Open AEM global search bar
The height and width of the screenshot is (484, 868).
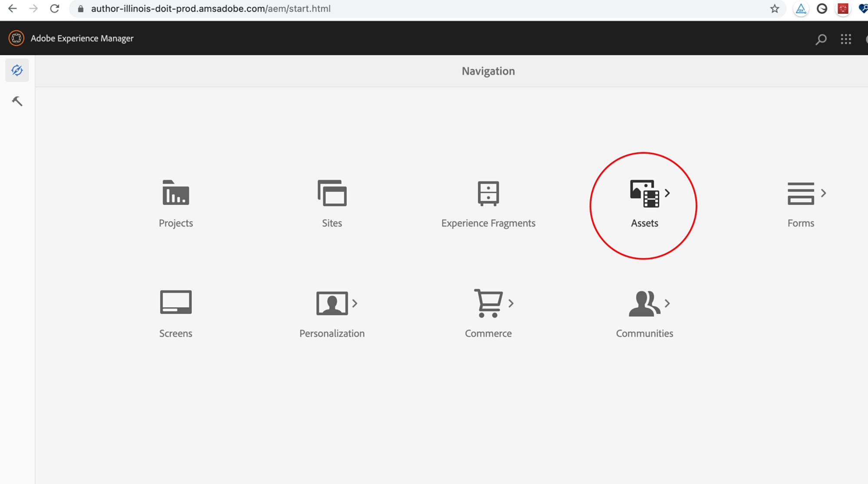pos(821,38)
